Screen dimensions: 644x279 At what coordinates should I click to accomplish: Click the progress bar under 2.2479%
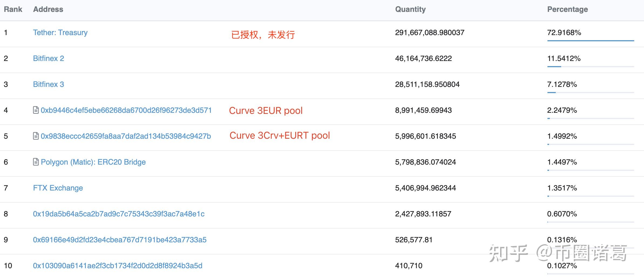click(x=591, y=118)
